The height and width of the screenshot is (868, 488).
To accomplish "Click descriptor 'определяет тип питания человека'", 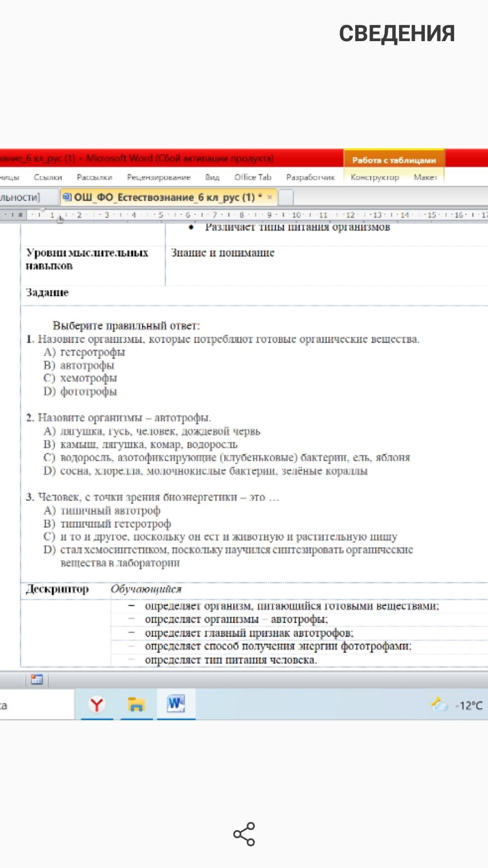I will pyautogui.click(x=231, y=660).
